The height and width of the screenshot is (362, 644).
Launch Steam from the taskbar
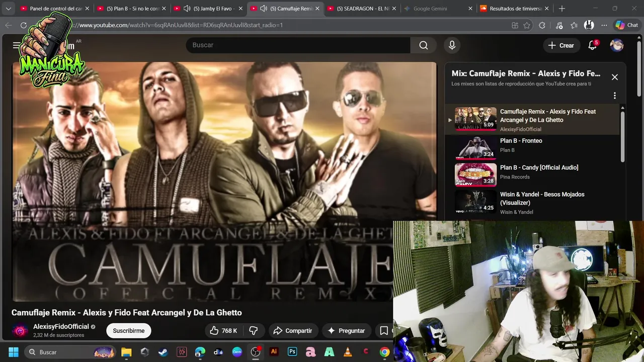coord(163,352)
